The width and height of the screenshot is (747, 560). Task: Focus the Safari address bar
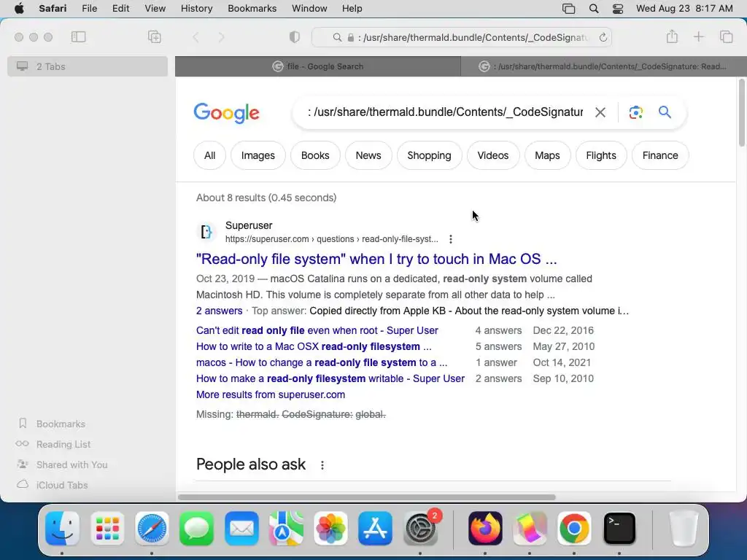(x=461, y=37)
